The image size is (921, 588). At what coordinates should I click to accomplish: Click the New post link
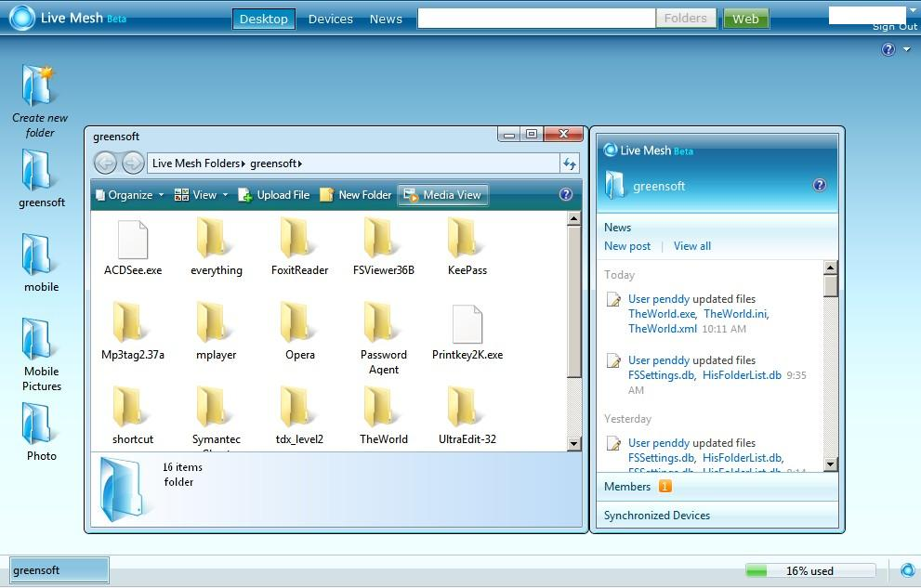(x=627, y=246)
